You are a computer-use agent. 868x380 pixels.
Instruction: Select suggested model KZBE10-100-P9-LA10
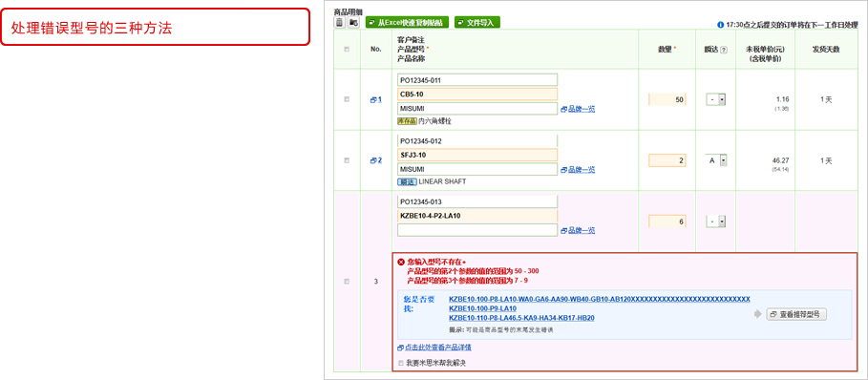tap(483, 308)
